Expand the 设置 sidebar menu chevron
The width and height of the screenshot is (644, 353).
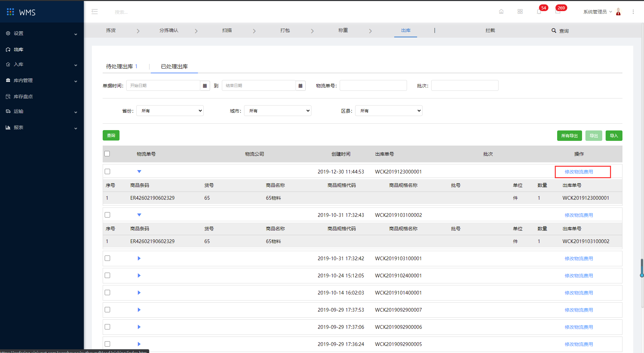(76, 34)
